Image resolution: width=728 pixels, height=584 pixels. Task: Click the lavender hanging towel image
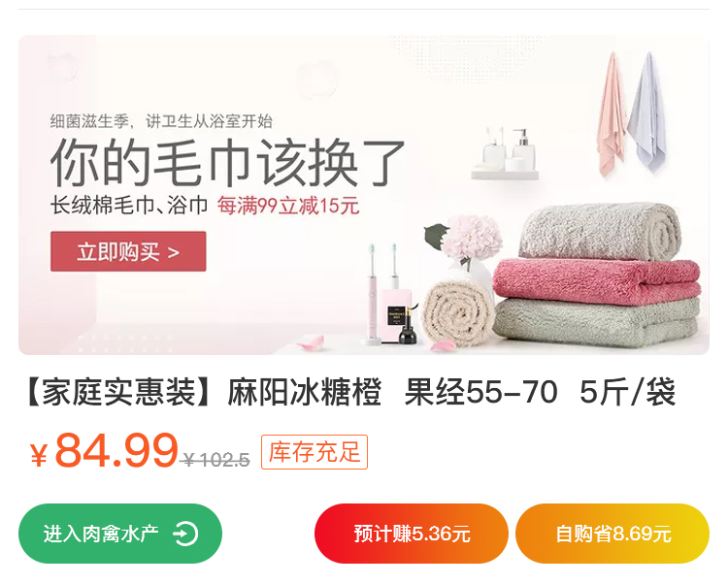647,112
